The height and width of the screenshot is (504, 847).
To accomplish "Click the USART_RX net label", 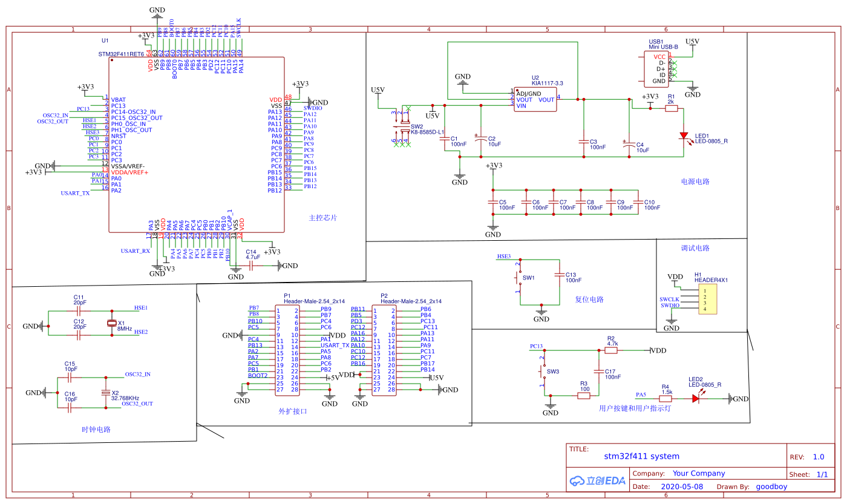I will [x=136, y=250].
